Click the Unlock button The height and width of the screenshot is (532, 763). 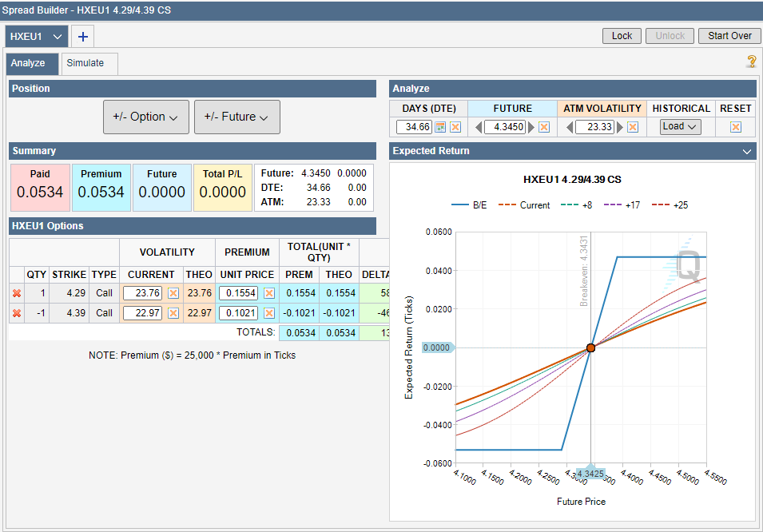(x=670, y=36)
